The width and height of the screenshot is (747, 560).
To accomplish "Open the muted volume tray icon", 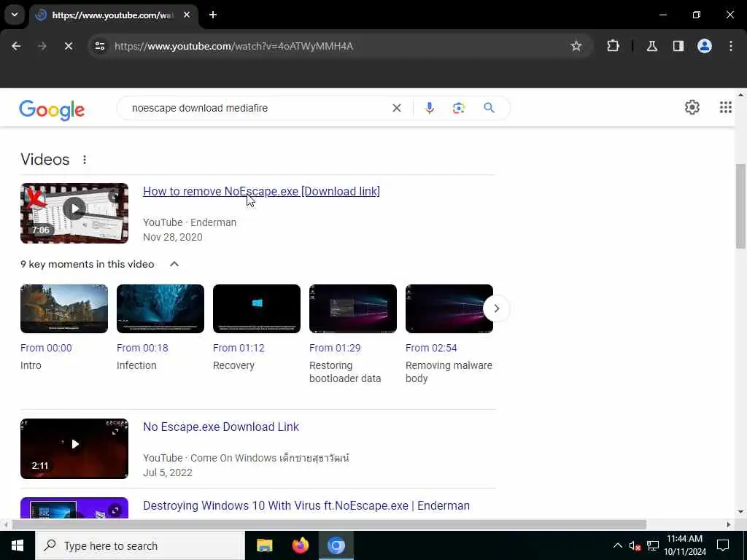I will pyautogui.click(x=635, y=545).
